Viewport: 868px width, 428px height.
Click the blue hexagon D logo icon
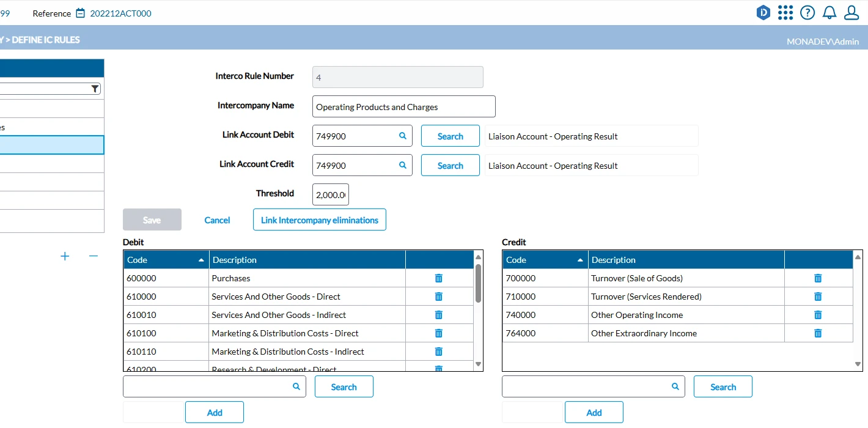[763, 12]
